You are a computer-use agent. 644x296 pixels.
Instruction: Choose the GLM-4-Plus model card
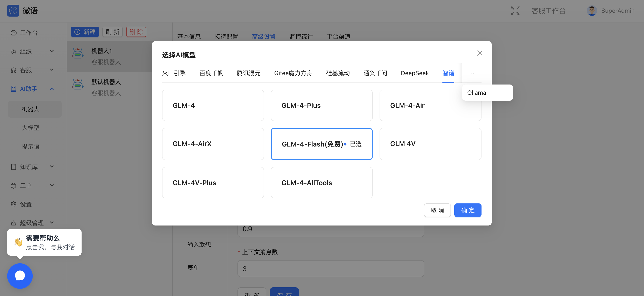(x=322, y=105)
